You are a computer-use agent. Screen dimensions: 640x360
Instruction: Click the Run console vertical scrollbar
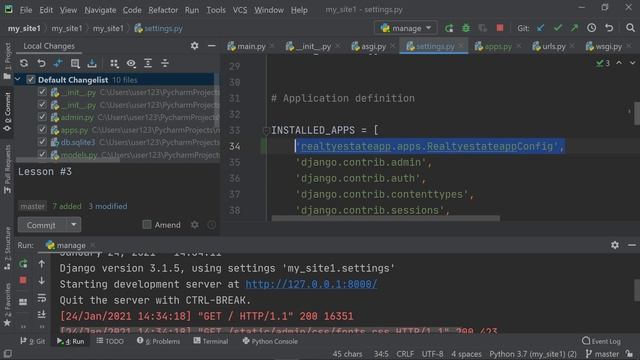click(637, 289)
